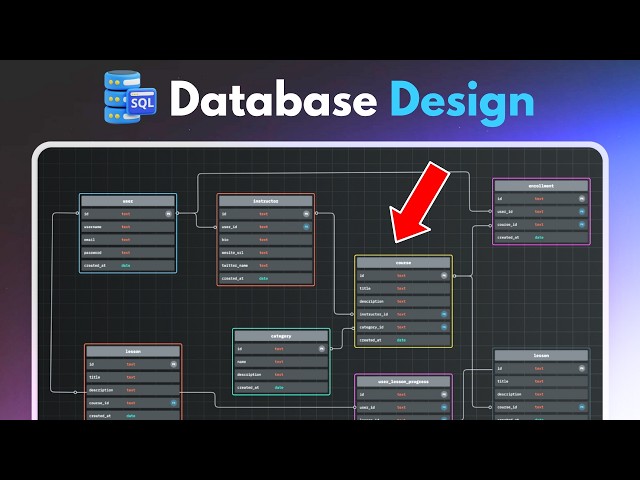Click the primary key icon in user id row
This screenshot has height=480, width=640.
169,213
